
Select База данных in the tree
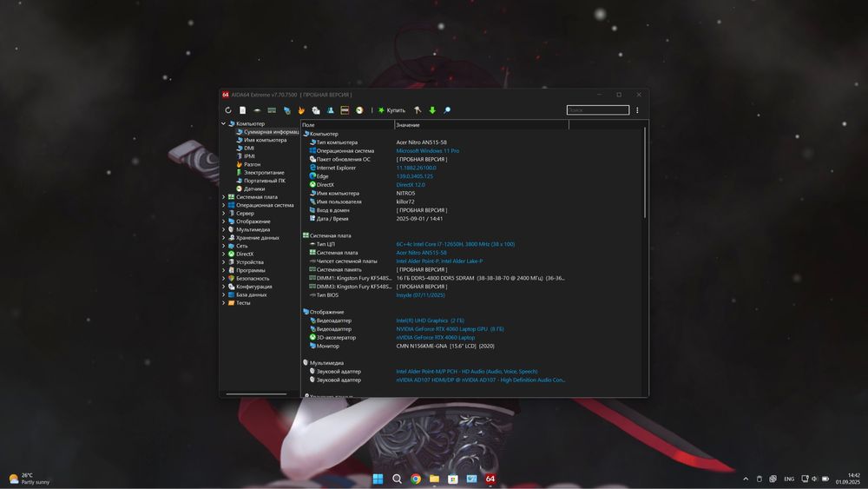click(247, 294)
